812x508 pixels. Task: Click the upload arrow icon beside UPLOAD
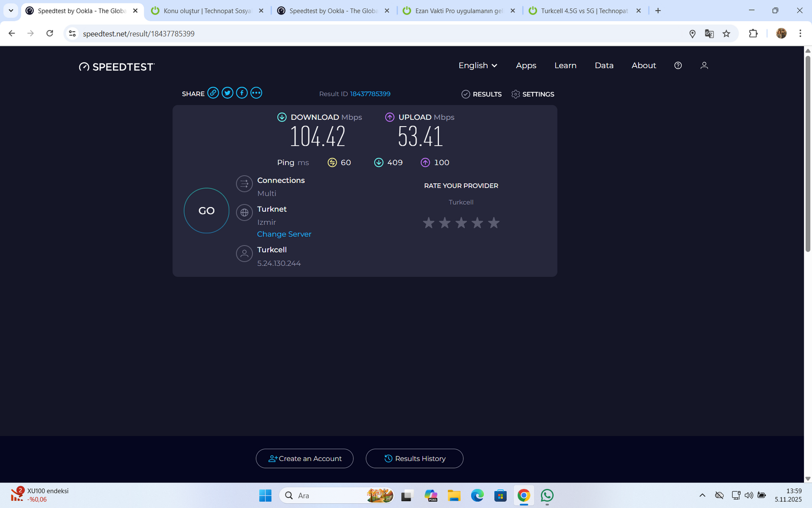tap(390, 117)
